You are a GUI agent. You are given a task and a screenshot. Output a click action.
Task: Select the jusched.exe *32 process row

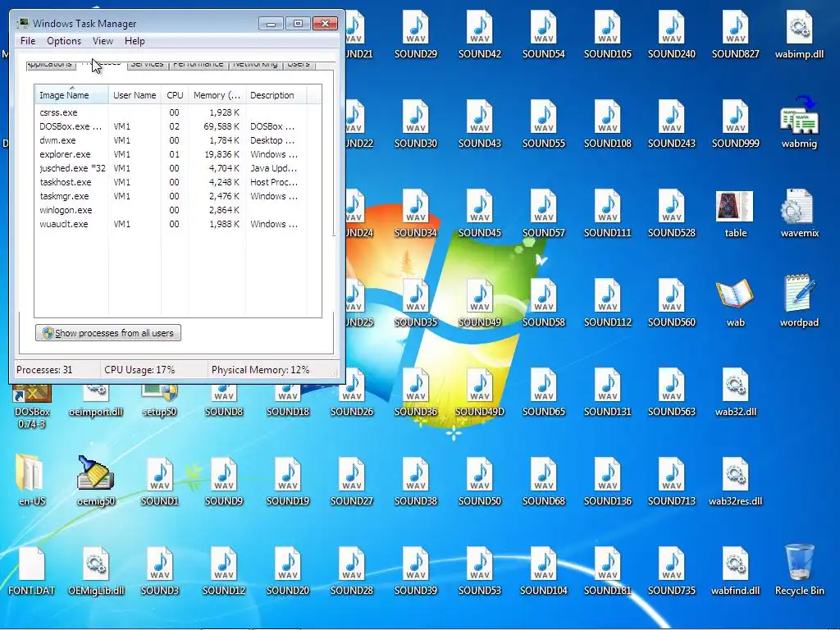point(178,168)
